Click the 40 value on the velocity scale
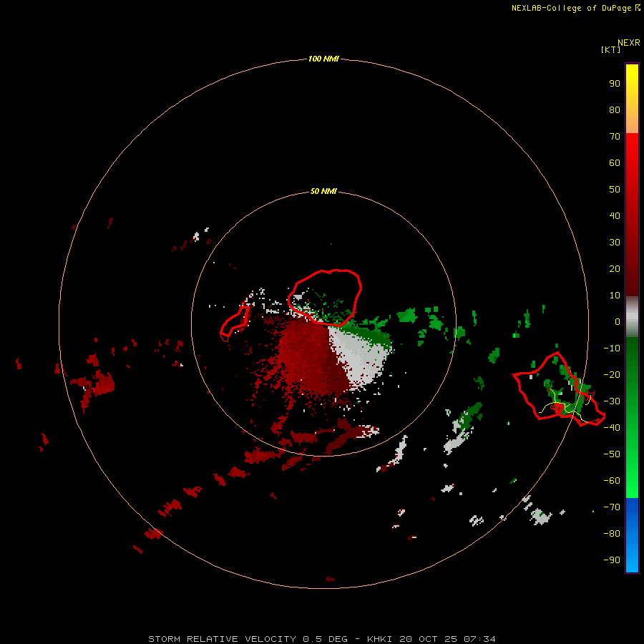Screen dimensions: 644x644 (615, 215)
